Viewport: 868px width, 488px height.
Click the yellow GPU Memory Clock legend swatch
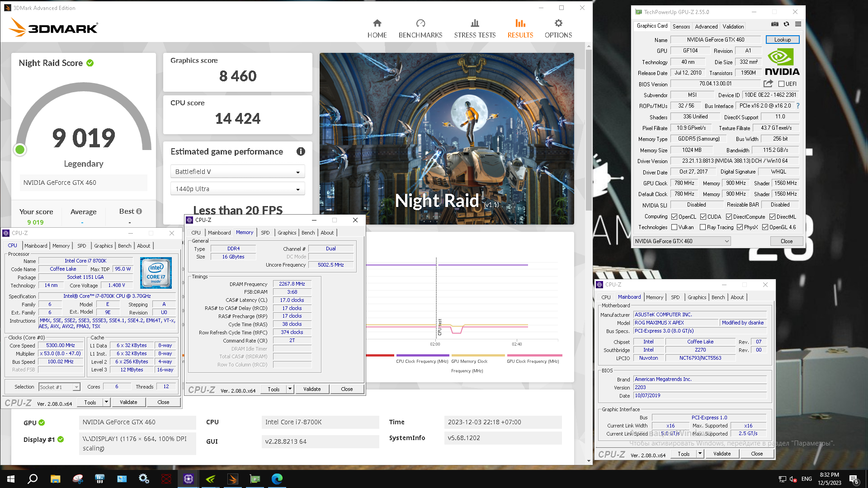point(478,355)
